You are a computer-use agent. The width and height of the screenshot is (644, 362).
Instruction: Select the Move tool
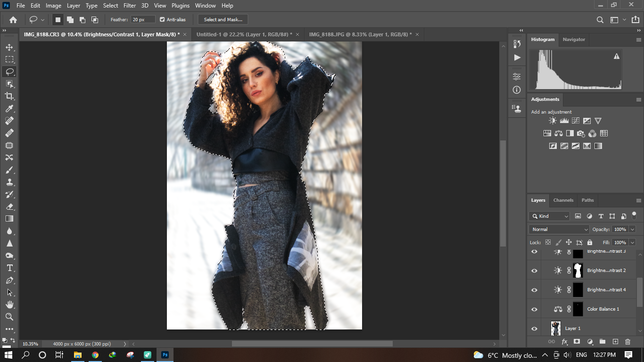pyautogui.click(x=9, y=47)
